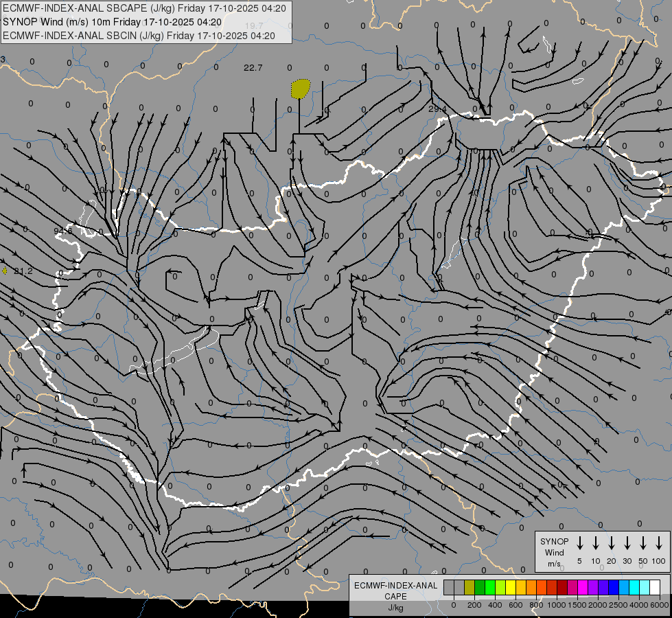Screen dimensions: 672x618
Task: Click the white 6000 J/kg color swatch
Action: pyautogui.click(x=655, y=587)
